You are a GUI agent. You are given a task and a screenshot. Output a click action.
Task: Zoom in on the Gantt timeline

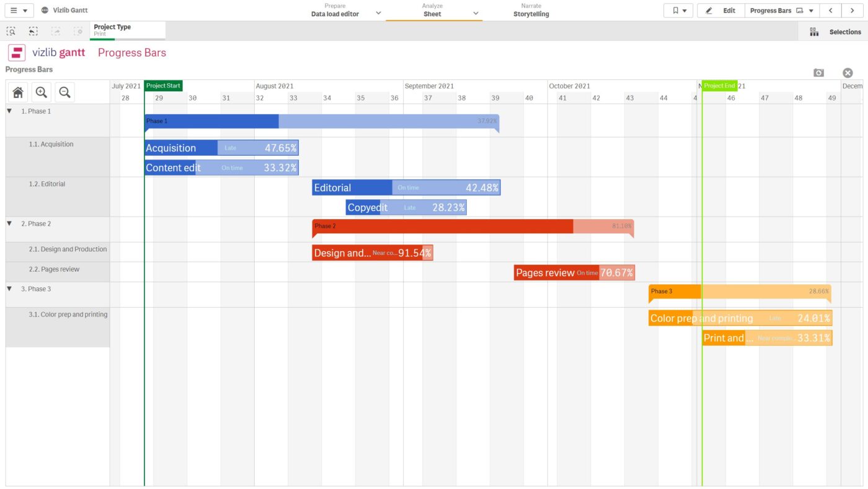[41, 92]
